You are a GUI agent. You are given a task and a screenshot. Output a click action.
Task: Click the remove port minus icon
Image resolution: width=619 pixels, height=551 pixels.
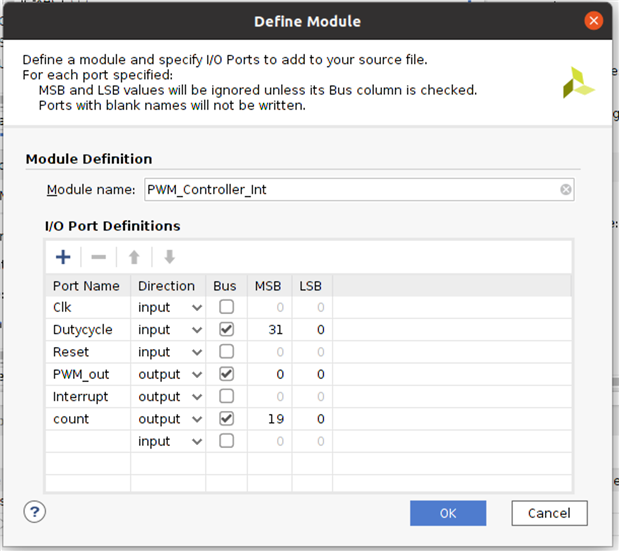click(x=98, y=257)
